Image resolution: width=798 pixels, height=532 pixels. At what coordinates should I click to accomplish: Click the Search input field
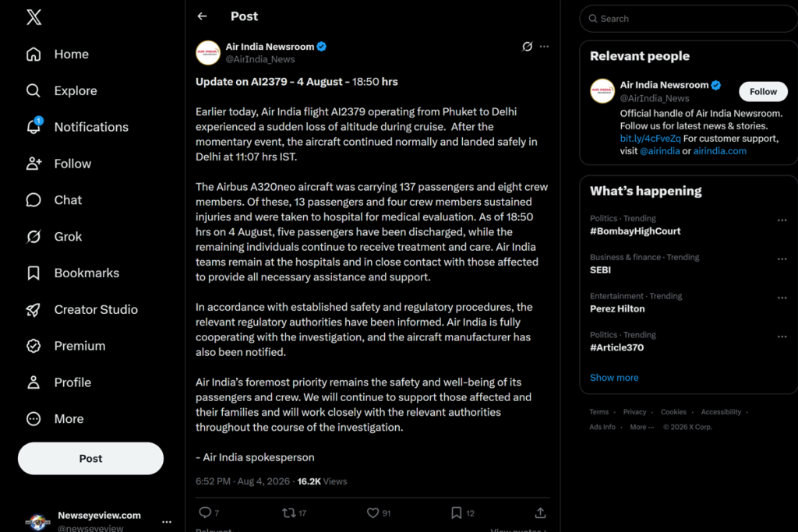click(689, 19)
